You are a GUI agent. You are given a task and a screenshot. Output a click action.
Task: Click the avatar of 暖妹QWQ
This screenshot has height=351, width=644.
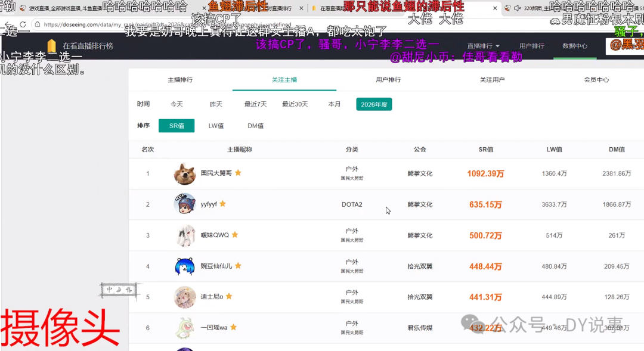[185, 235]
